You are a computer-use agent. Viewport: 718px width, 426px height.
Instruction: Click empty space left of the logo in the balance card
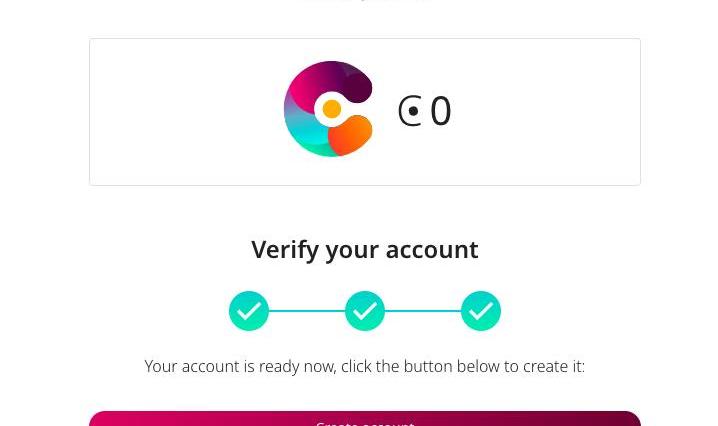[180, 111]
